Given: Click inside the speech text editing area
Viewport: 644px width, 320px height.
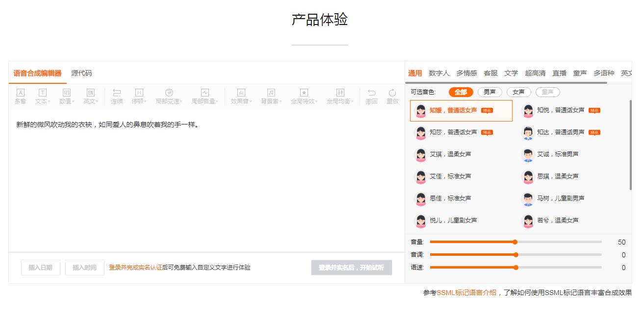Looking at the screenshot, I should tap(206, 186).
